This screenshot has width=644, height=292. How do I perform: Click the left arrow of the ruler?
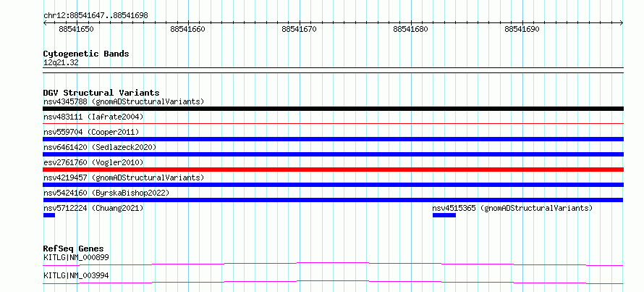(x=45, y=23)
